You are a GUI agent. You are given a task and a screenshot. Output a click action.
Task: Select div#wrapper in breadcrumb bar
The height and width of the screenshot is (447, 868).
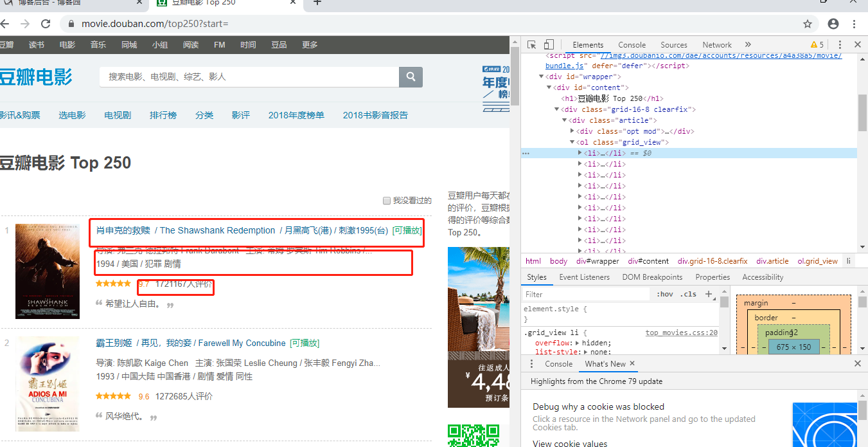[x=598, y=261]
